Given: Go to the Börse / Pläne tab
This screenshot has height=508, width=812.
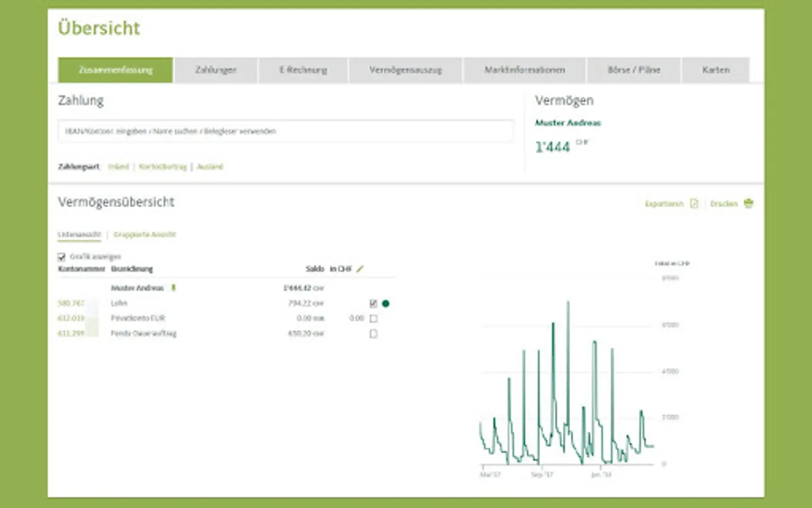Looking at the screenshot, I should [x=634, y=70].
